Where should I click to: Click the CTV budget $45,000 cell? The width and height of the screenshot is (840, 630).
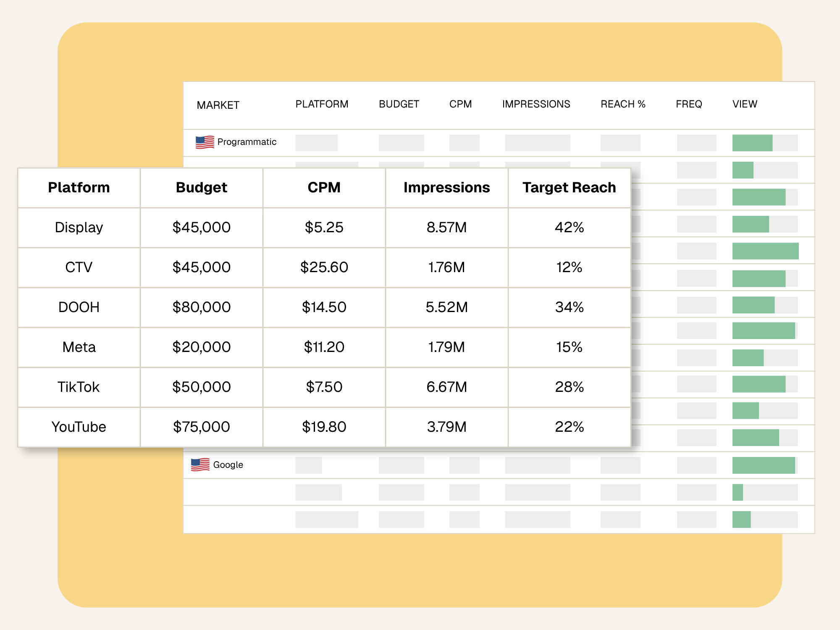(201, 267)
